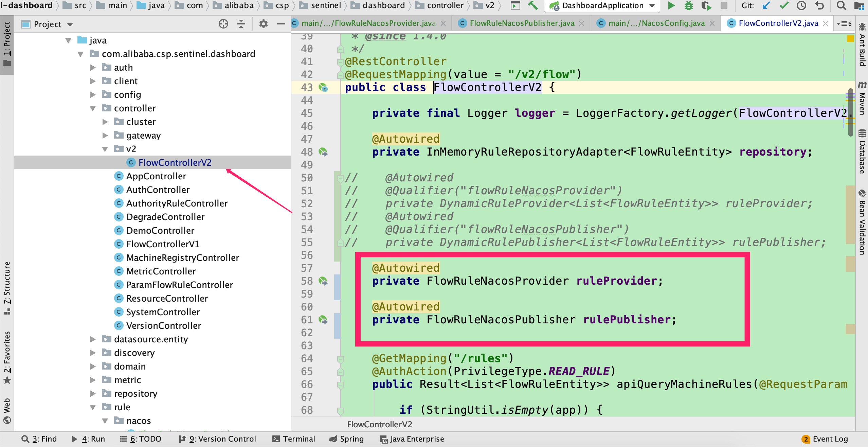Screen dimensions: 868x447
Task: Click the autowired gutter icon on line 61
Action: tap(323, 320)
